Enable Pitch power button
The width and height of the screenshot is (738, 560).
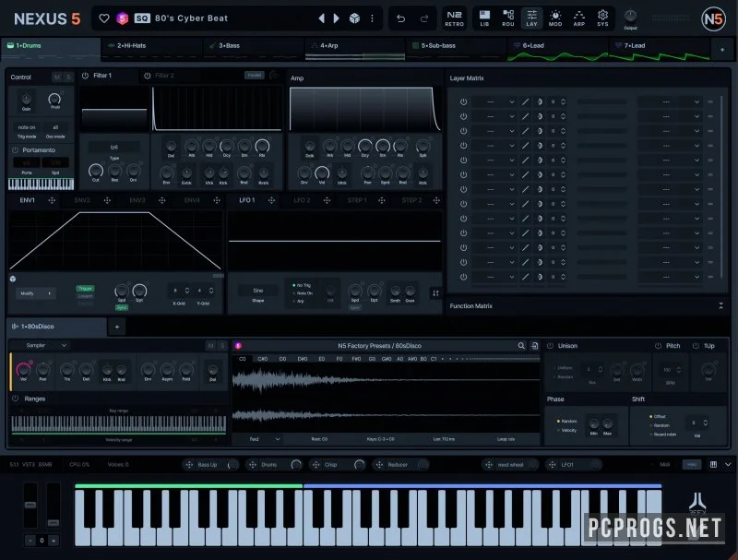click(658, 346)
